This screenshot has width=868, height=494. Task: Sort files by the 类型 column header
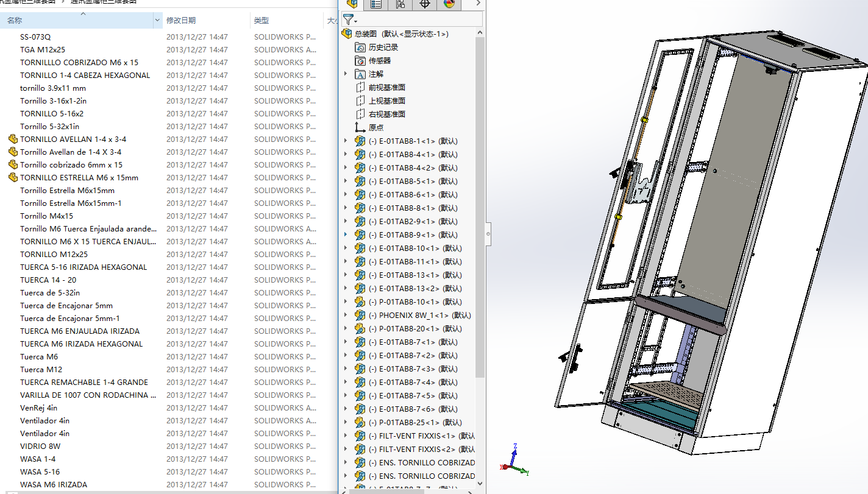click(x=261, y=21)
